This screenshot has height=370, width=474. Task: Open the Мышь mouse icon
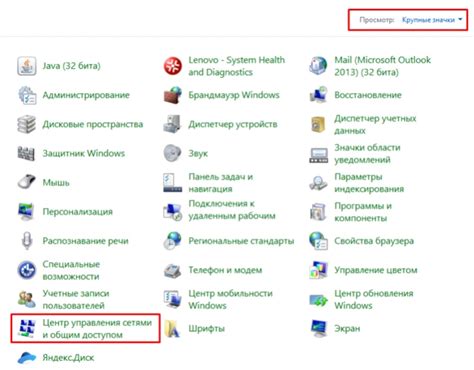click(x=27, y=182)
